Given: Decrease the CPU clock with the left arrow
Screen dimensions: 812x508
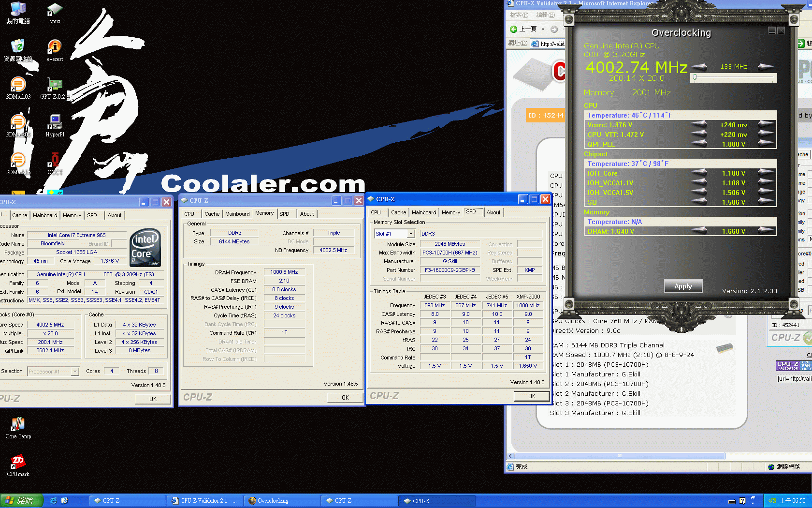Looking at the screenshot, I should point(699,67).
